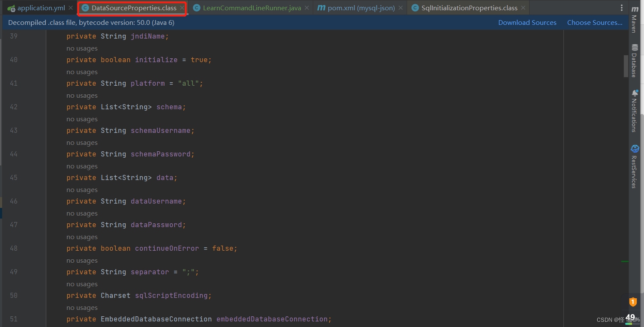The image size is (644, 327).
Task: Open the RestServices tool window
Action: click(x=635, y=167)
